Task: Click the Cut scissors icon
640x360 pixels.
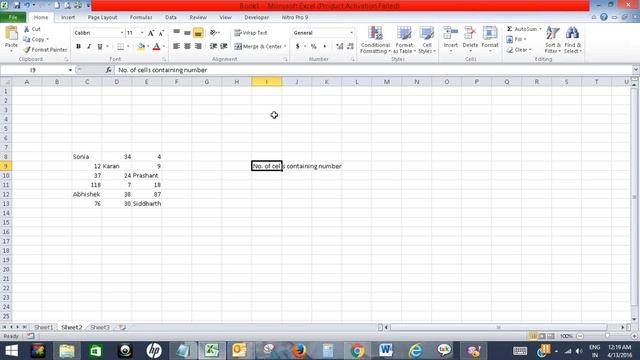Action: click(27, 29)
